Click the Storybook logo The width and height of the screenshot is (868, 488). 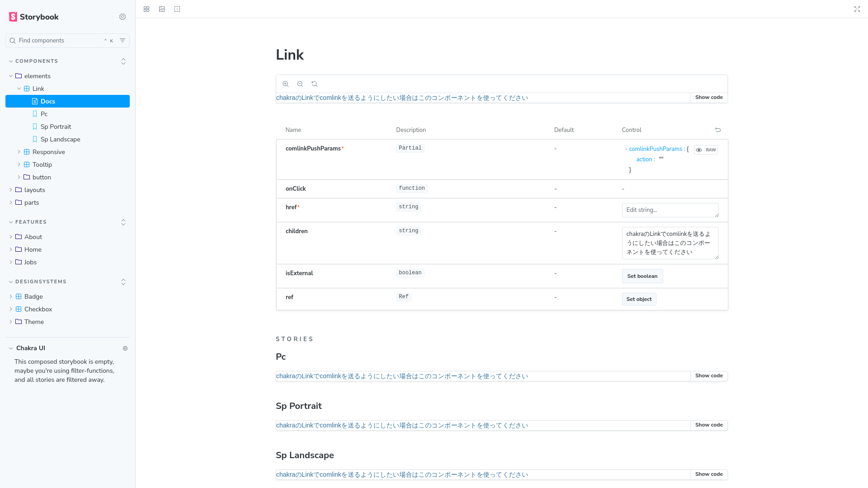pyautogui.click(x=34, y=17)
